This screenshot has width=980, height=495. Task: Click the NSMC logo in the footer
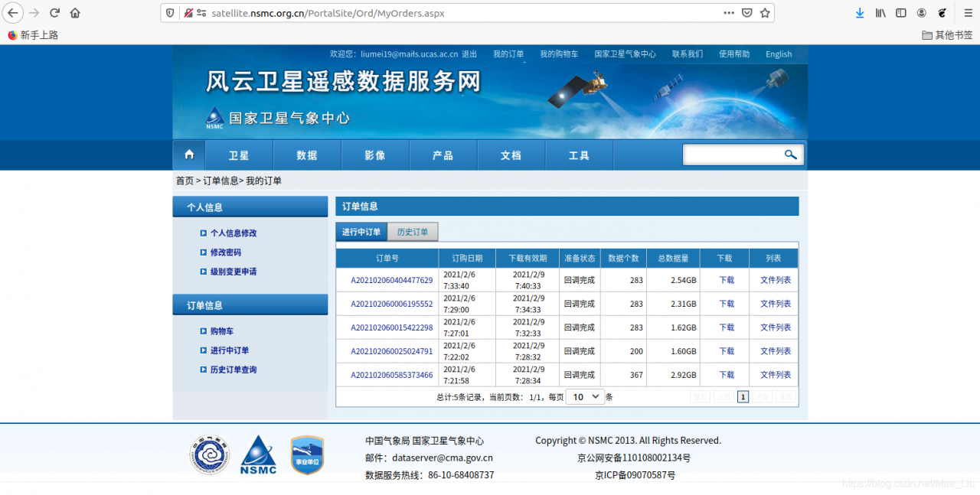[259, 455]
